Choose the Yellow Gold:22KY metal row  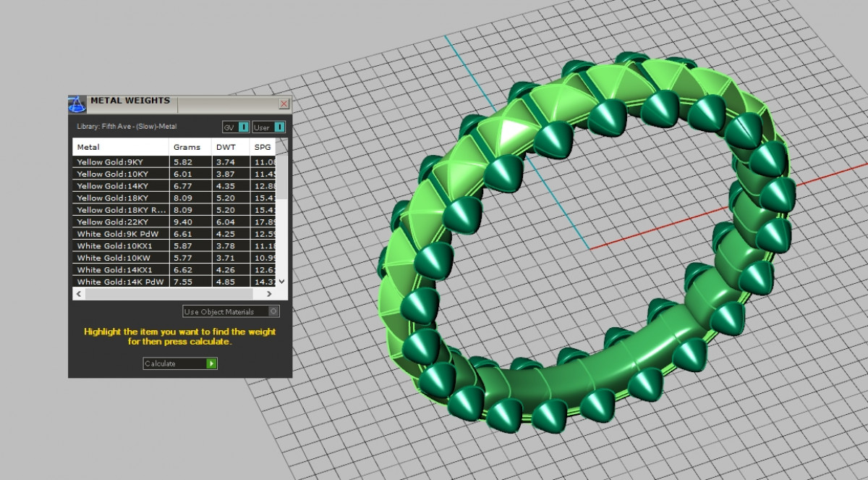[x=122, y=222]
